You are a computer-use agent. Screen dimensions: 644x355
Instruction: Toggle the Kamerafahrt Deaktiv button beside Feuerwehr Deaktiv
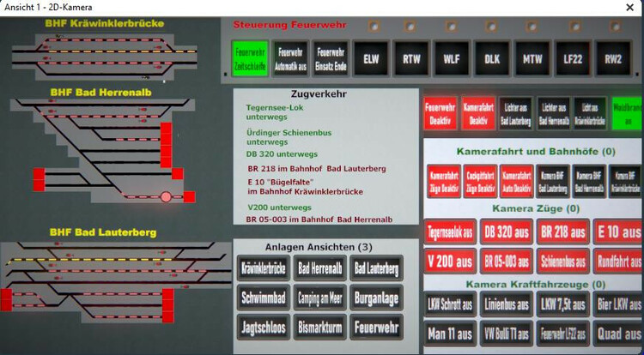click(x=478, y=113)
